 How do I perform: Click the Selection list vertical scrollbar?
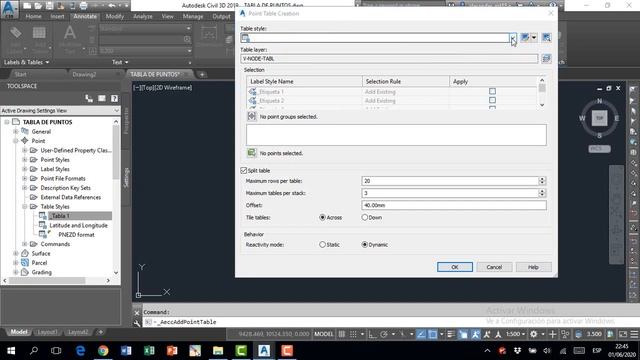(542, 93)
